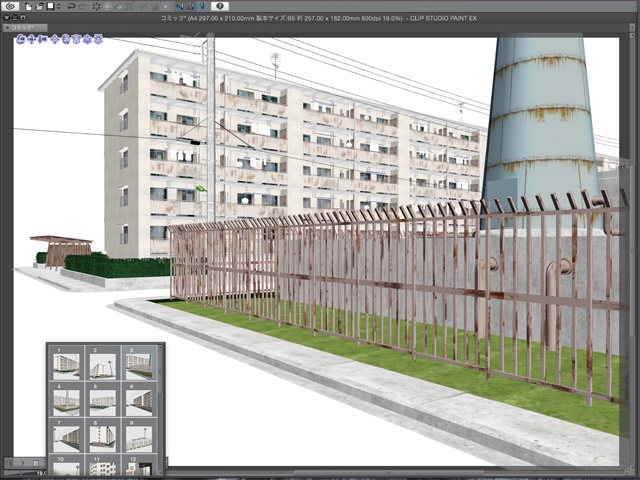
Task: Click previous arrow in bottom-left launcher
Action: tap(11, 463)
